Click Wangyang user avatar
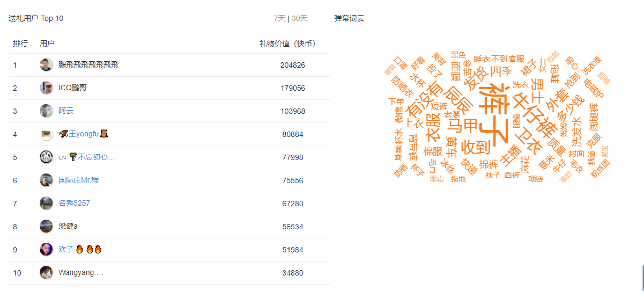Image resolution: width=644 pixels, height=297 pixels. (x=46, y=273)
